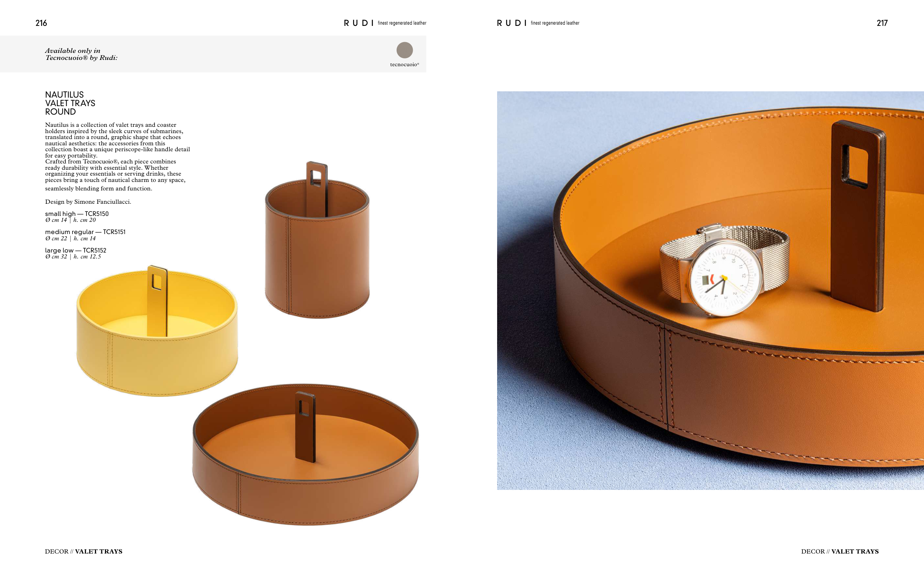Click the wristwatch in the tray photo
Screen dimensions: 924x572
[724, 271]
